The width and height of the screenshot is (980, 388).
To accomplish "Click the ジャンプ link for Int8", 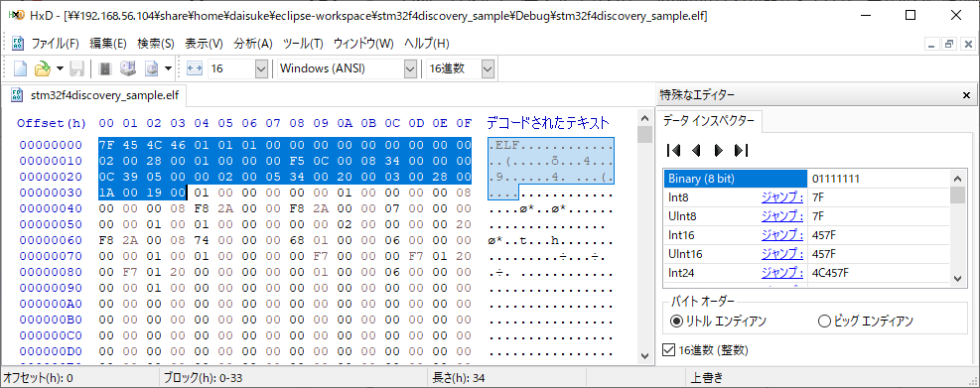I will point(781,197).
